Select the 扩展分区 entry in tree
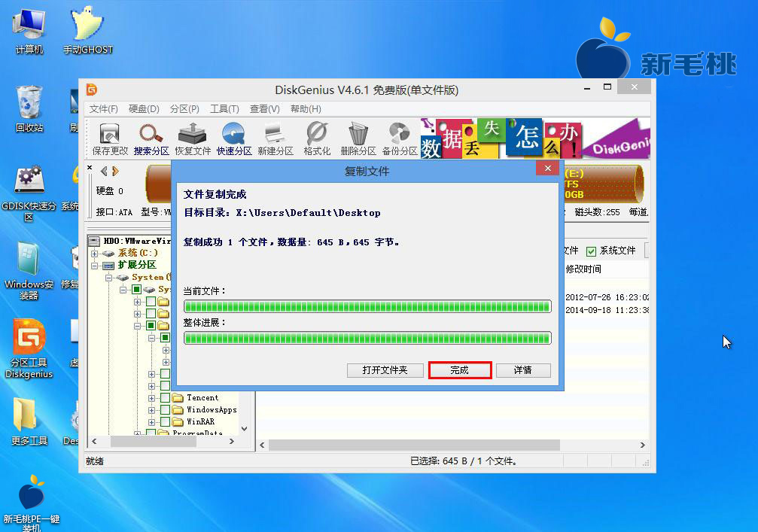The height and width of the screenshot is (532, 758). pyautogui.click(x=137, y=265)
